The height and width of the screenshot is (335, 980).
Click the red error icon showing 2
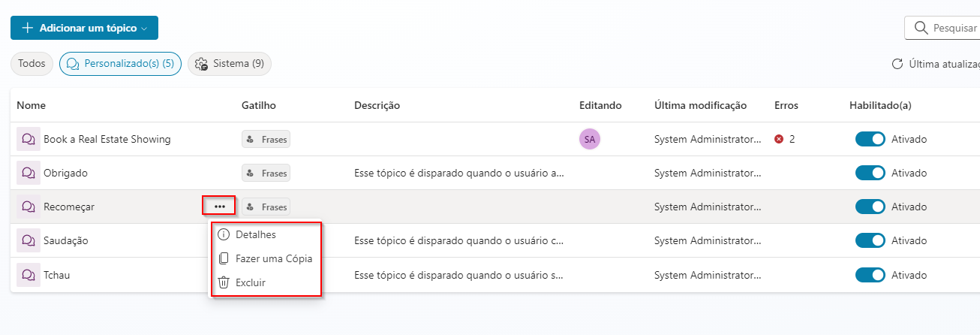tap(779, 139)
